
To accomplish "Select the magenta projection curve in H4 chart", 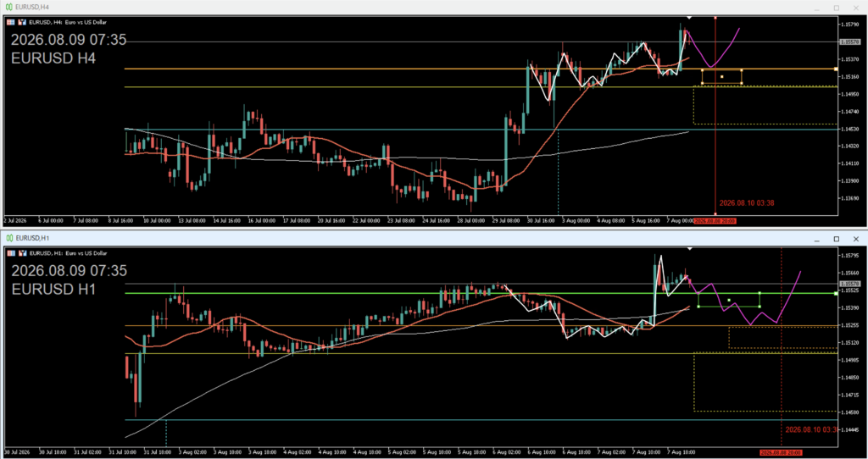I will coord(711,66).
